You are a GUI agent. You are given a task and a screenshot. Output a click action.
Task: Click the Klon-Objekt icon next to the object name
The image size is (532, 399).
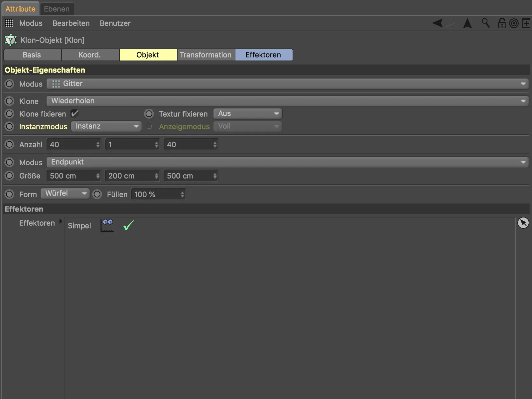10,40
